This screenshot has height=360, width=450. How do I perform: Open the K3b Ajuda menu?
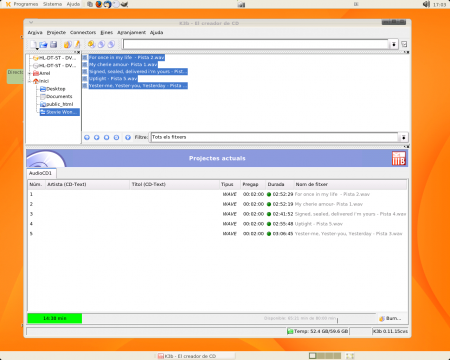tap(156, 32)
